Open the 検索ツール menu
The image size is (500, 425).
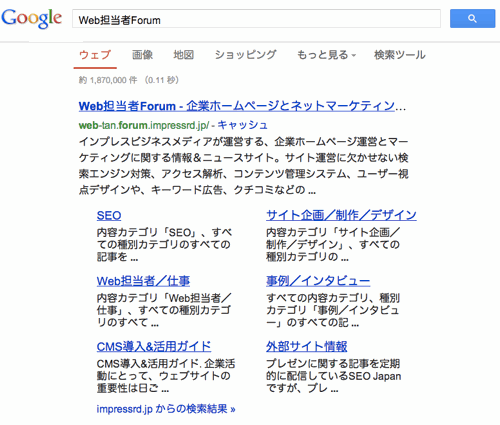(x=400, y=55)
